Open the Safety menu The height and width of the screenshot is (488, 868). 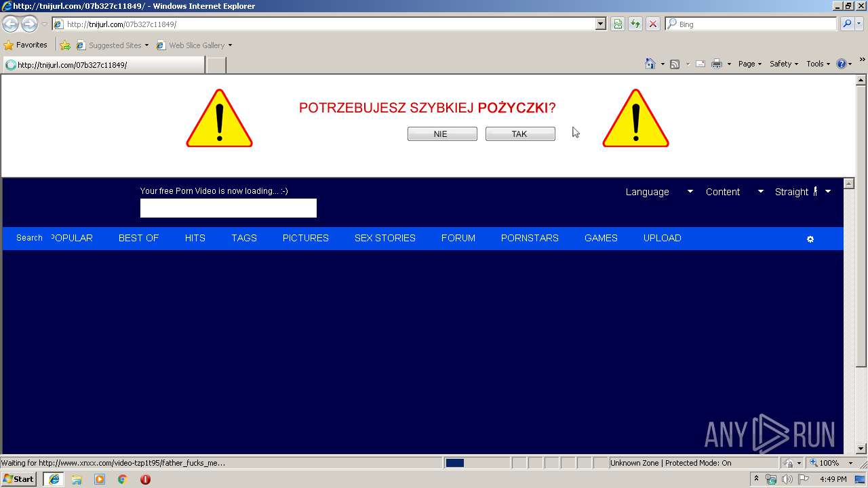click(784, 64)
